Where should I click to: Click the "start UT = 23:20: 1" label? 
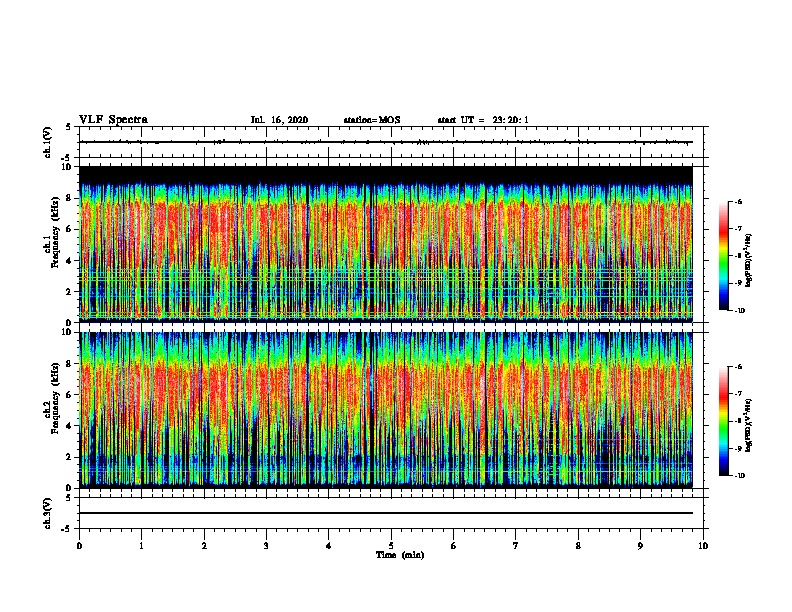483,120
